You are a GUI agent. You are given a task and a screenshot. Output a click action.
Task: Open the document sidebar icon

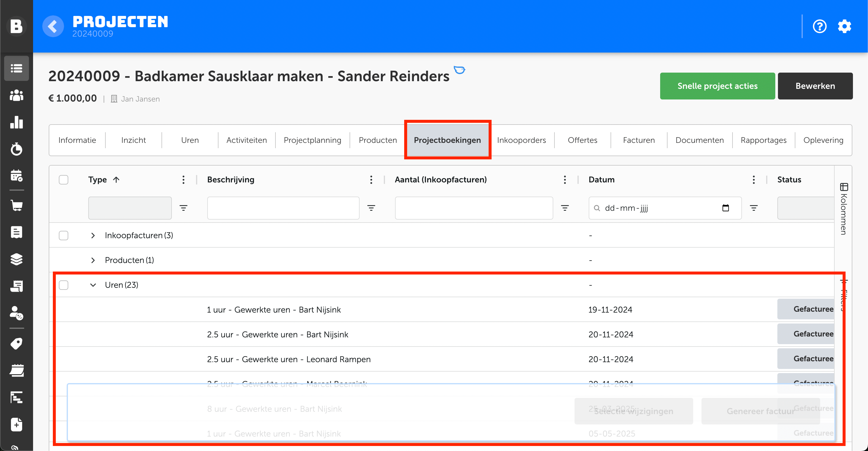[x=16, y=232]
